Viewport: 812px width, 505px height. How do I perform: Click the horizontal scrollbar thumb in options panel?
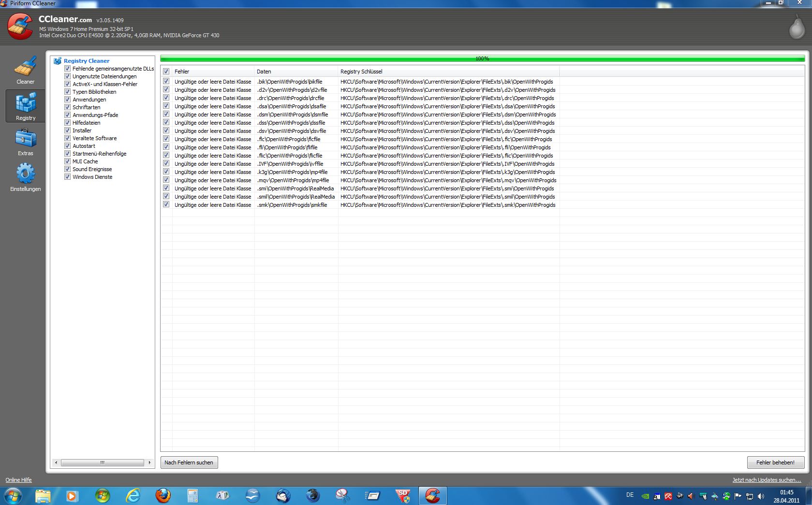tap(102, 462)
